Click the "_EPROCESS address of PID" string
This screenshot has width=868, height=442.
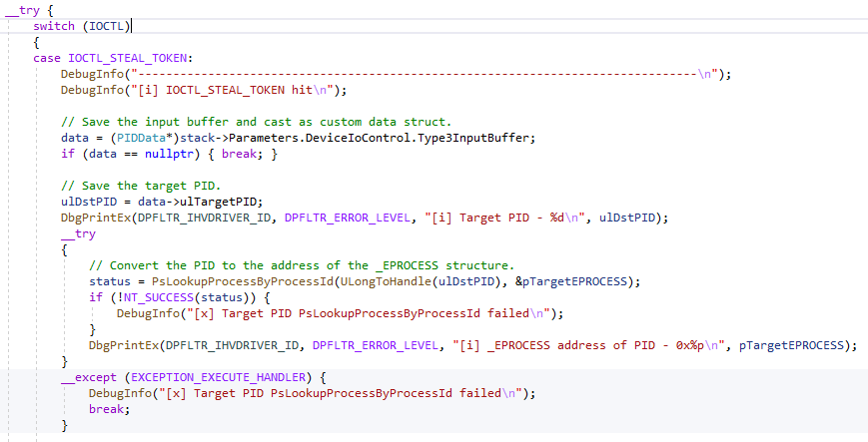click(x=588, y=346)
